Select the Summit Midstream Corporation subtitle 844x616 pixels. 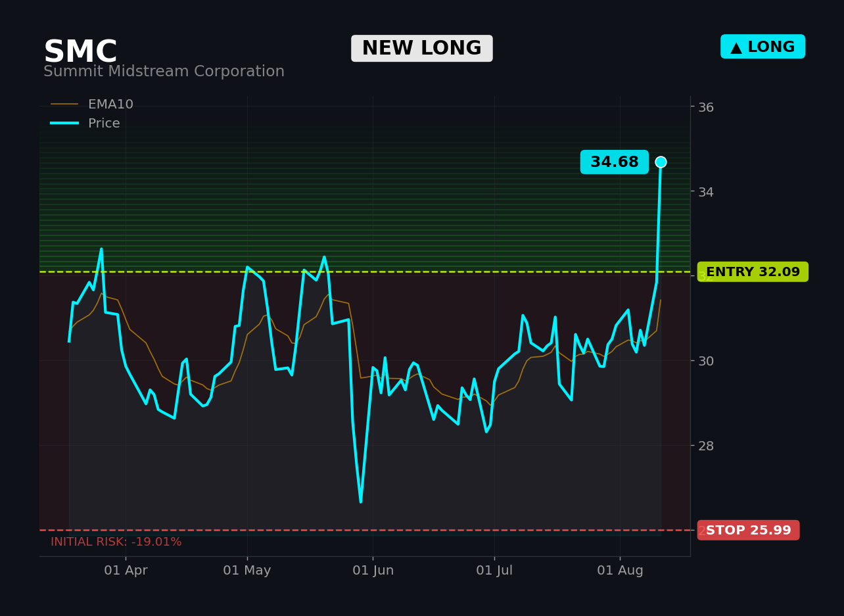(x=164, y=72)
